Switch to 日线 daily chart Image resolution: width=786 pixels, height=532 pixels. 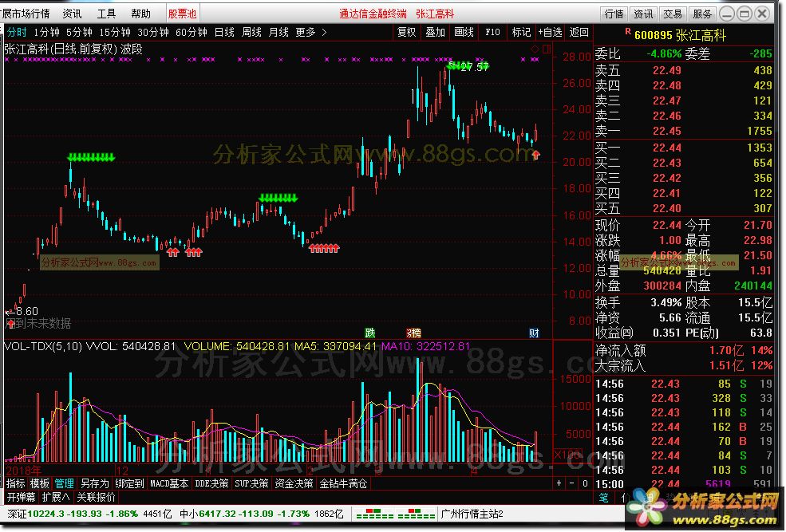pos(224,32)
